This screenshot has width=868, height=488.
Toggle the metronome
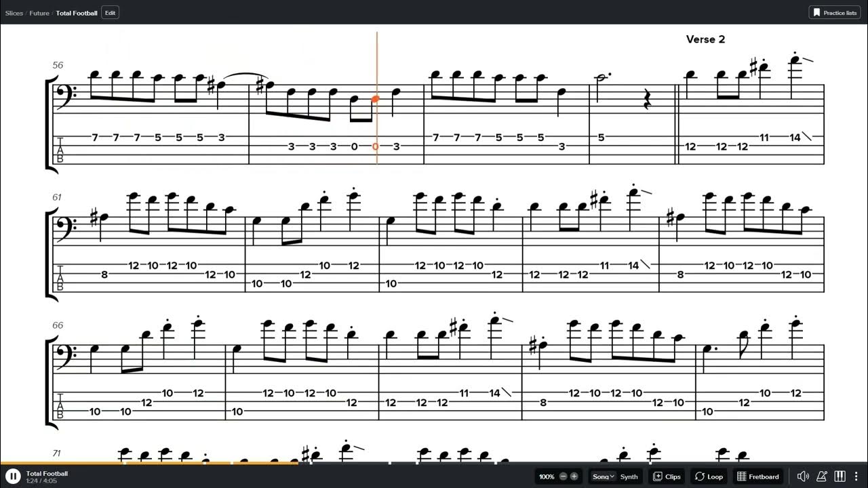(822, 476)
